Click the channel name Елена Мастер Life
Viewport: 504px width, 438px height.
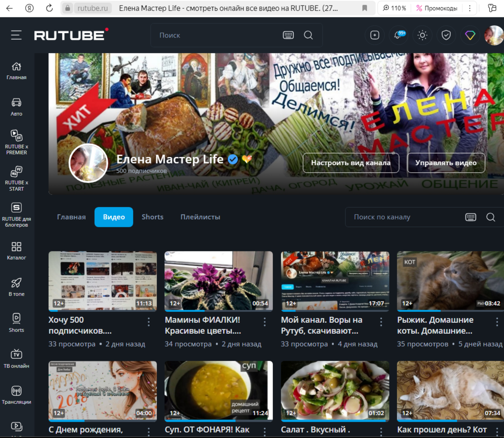point(170,159)
